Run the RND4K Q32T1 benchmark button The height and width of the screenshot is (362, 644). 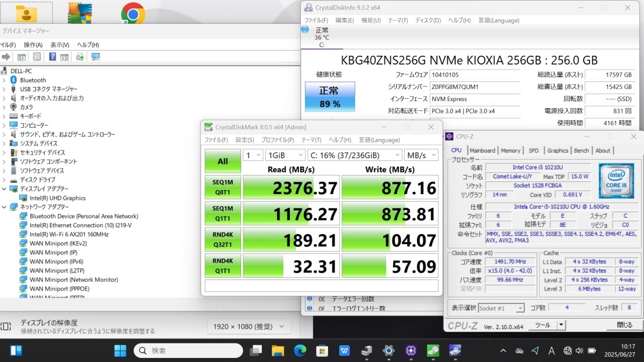click(x=222, y=239)
